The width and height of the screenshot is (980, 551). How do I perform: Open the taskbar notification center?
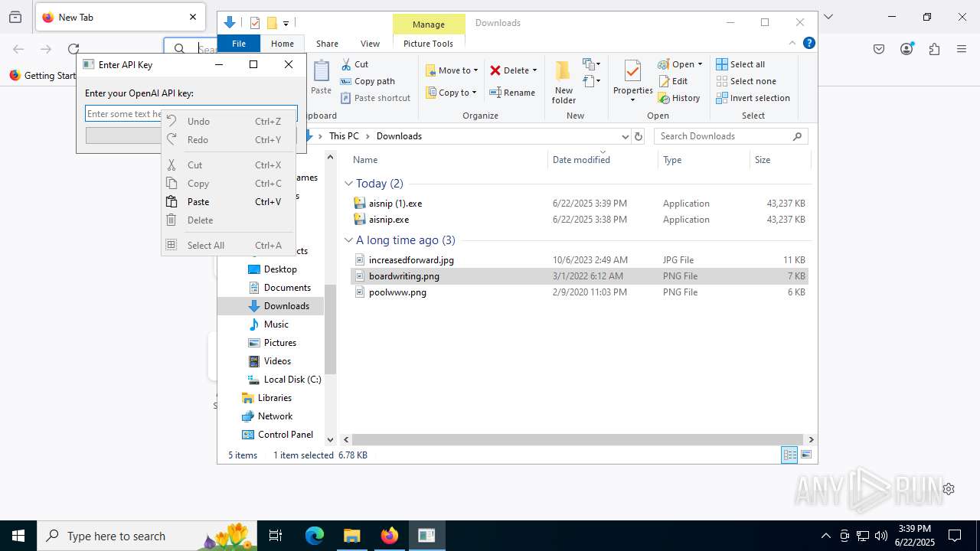[x=955, y=536]
